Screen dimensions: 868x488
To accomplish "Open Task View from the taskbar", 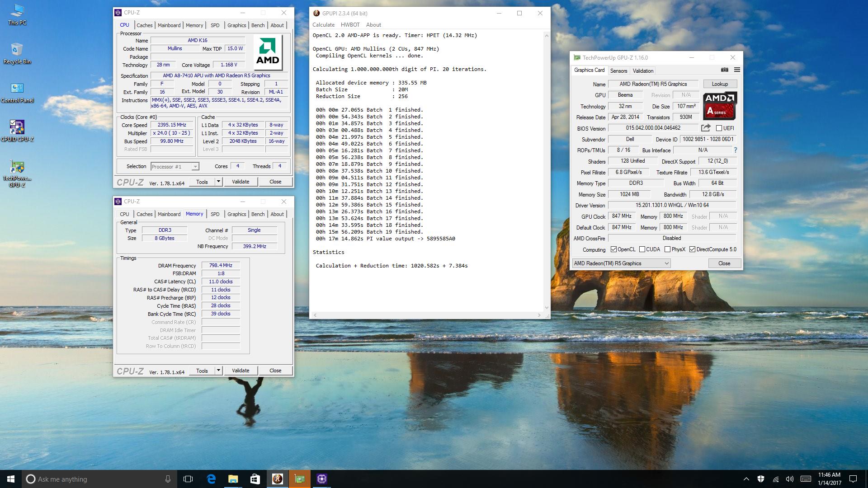I will click(x=188, y=479).
